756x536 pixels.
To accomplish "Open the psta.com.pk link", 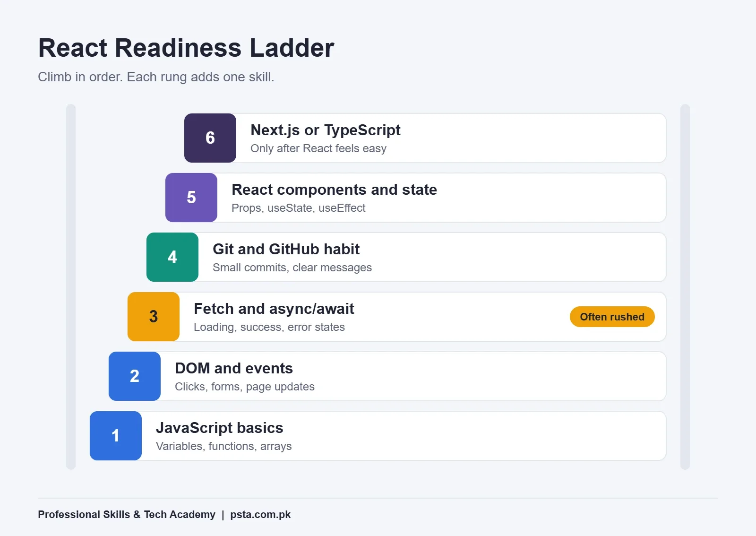I will pos(260,514).
